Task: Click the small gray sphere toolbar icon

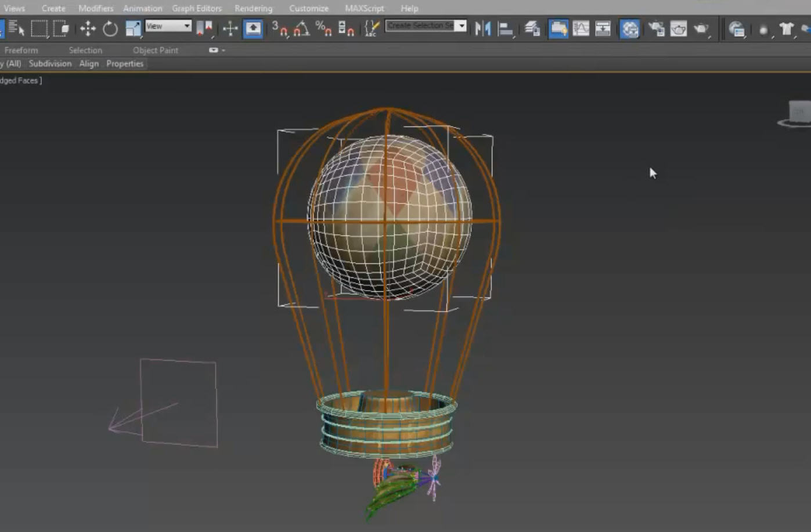Action: click(763, 30)
